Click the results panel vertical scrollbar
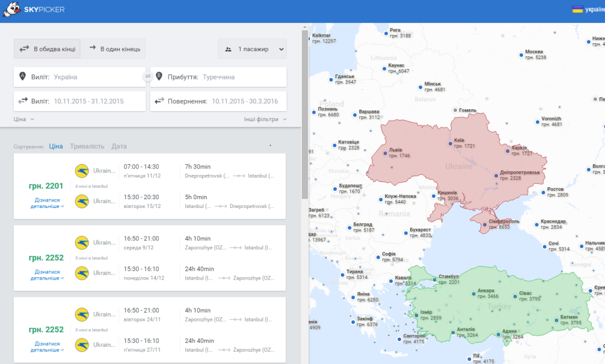 coord(305,114)
